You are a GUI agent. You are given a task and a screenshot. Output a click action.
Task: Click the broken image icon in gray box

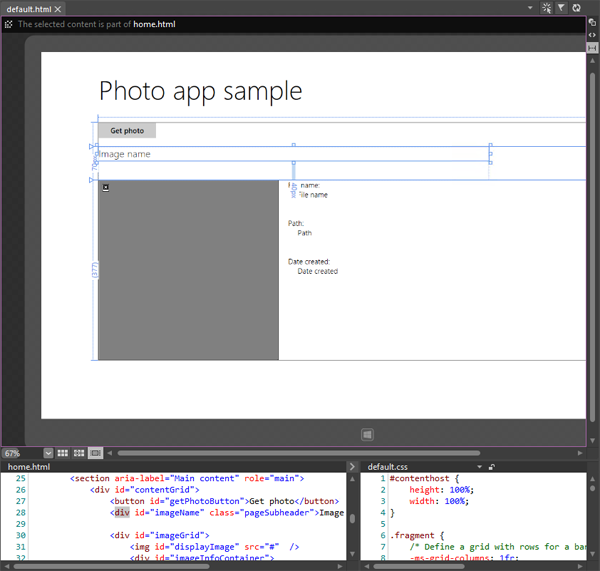coord(106,188)
